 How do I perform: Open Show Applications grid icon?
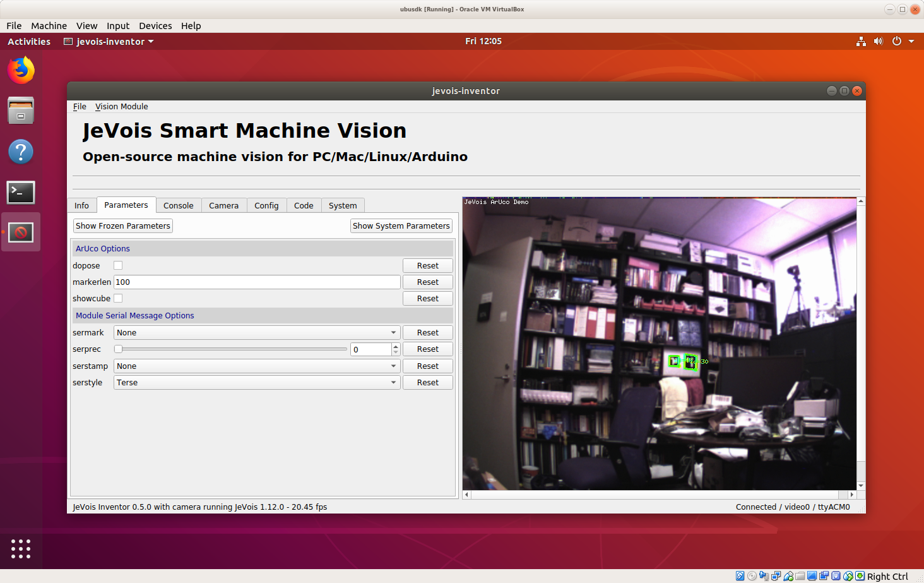(21, 548)
